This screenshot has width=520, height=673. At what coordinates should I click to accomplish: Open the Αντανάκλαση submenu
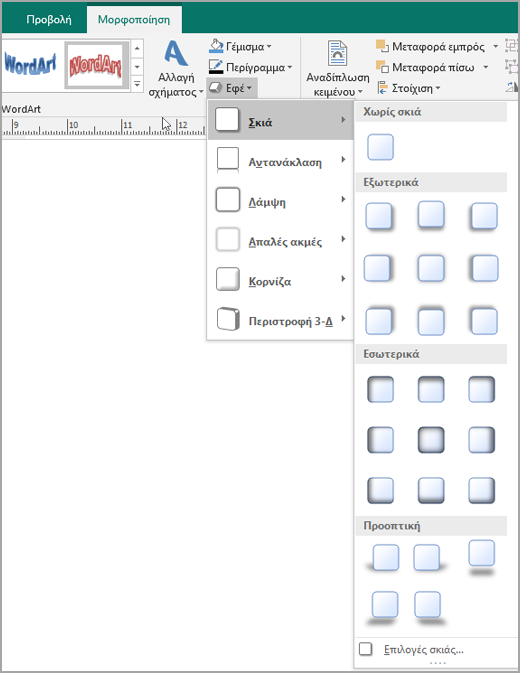click(281, 161)
